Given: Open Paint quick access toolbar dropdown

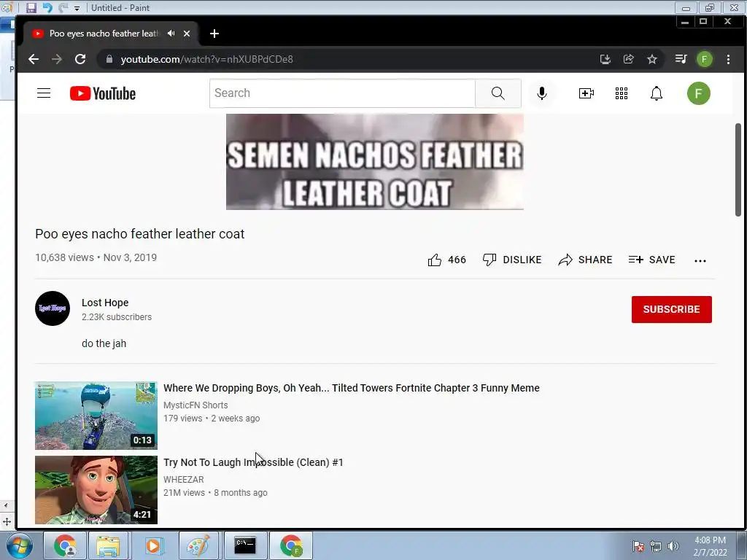Looking at the screenshot, I should click(x=77, y=8).
